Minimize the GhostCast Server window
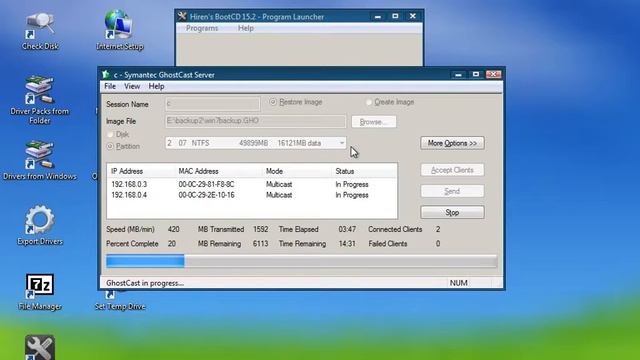 tap(458, 74)
